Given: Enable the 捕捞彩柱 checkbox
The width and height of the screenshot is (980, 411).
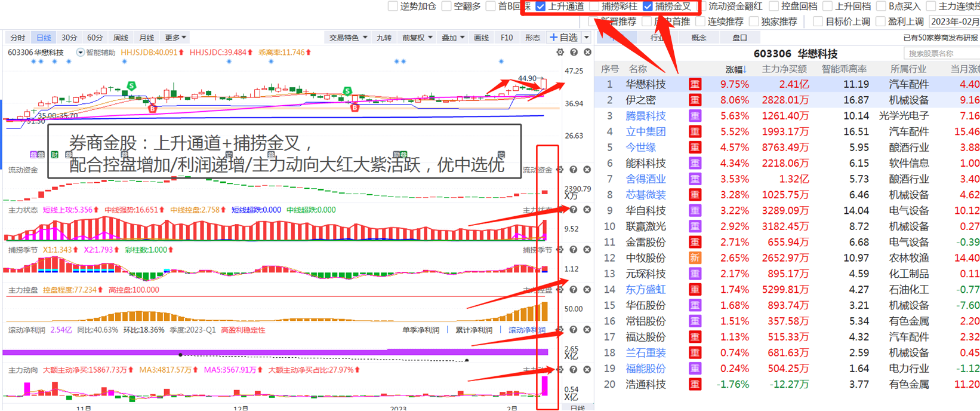Looking at the screenshot, I should tap(594, 6).
